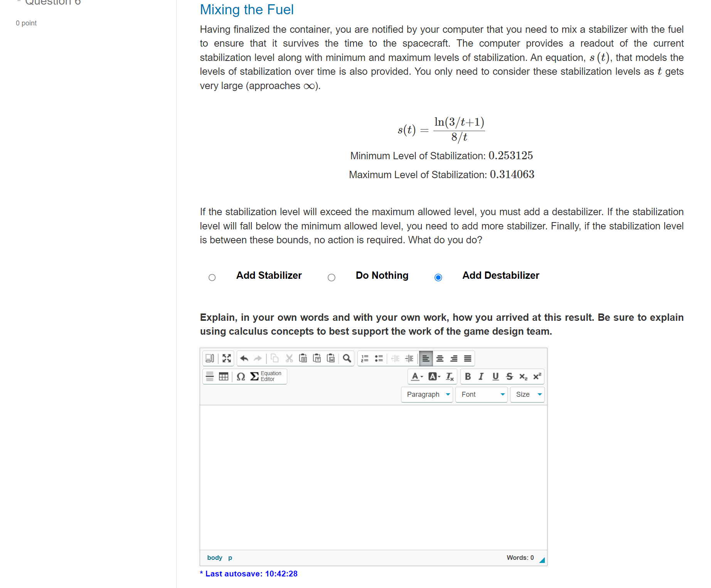Toggle bold formatting
This screenshot has width=711, height=588.
pyautogui.click(x=467, y=377)
